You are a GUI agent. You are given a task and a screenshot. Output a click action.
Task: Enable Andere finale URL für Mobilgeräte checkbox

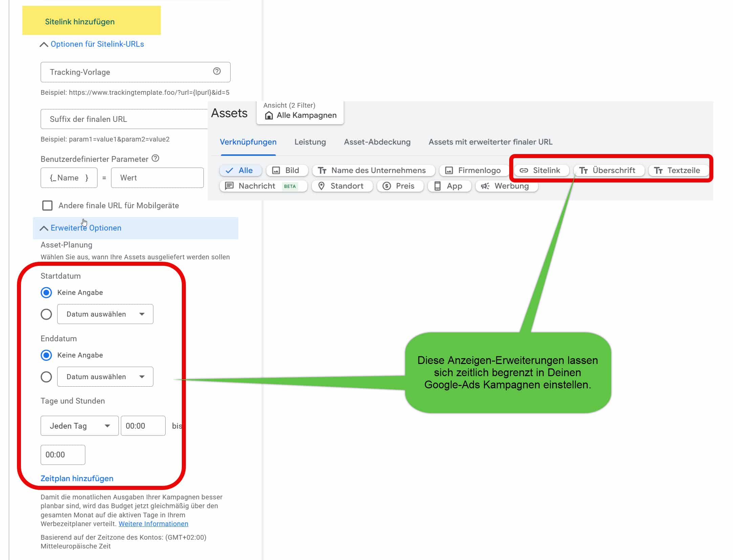tap(47, 206)
